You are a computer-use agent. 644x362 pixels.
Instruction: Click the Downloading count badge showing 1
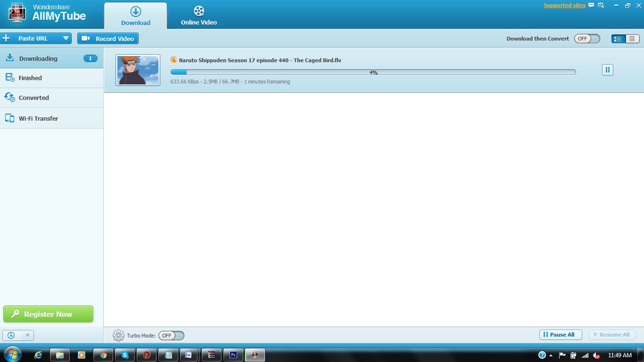(91, 58)
